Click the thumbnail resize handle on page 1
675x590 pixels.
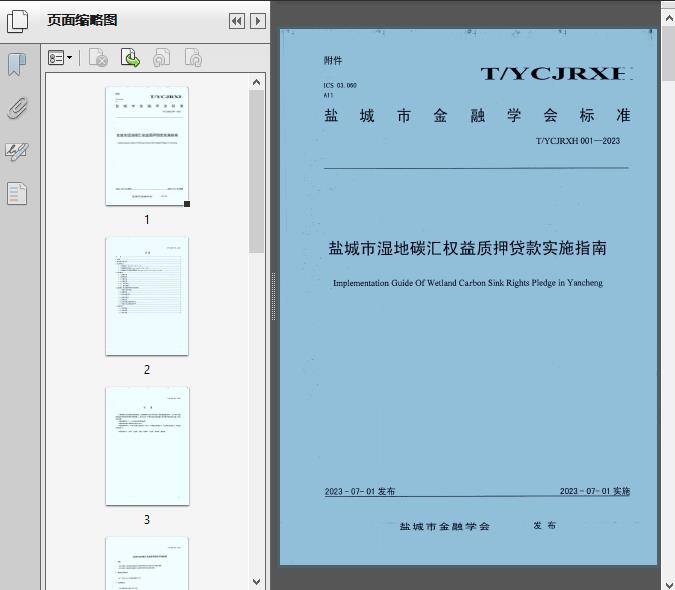(x=187, y=204)
